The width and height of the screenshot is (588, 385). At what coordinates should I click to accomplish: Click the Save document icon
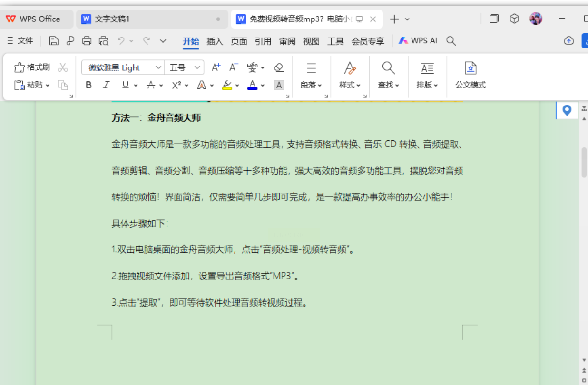(54, 41)
